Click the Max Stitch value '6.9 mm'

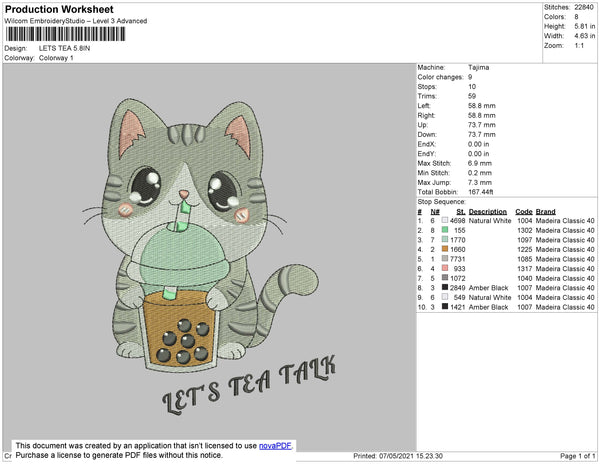[479, 163]
